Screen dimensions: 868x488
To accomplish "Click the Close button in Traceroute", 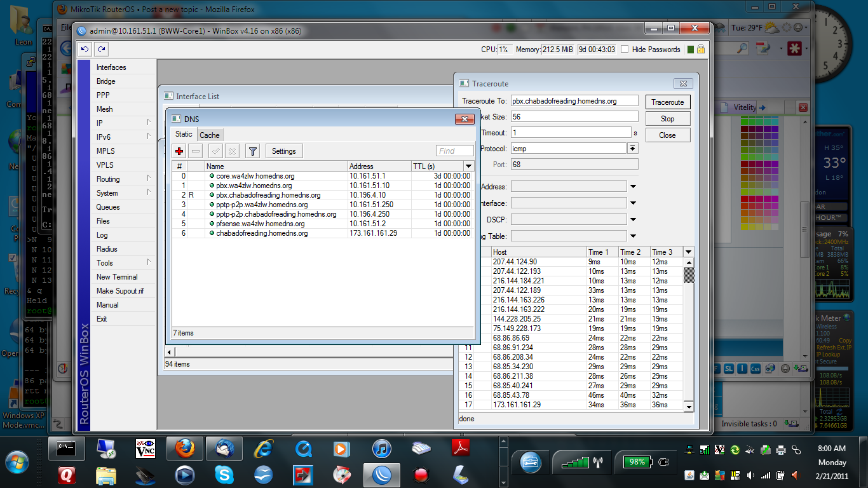I will pyautogui.click(x=668, y=135).
